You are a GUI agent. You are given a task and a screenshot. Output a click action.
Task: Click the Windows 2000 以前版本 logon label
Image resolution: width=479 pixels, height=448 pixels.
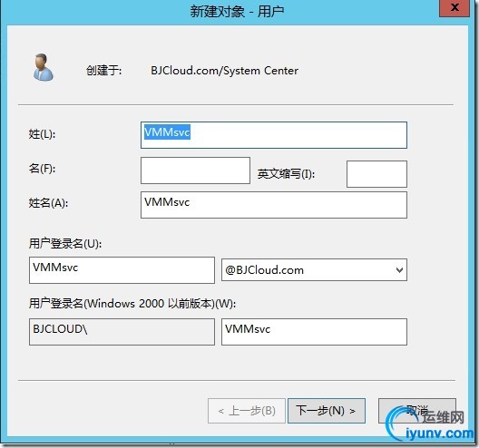pos(132,304)
